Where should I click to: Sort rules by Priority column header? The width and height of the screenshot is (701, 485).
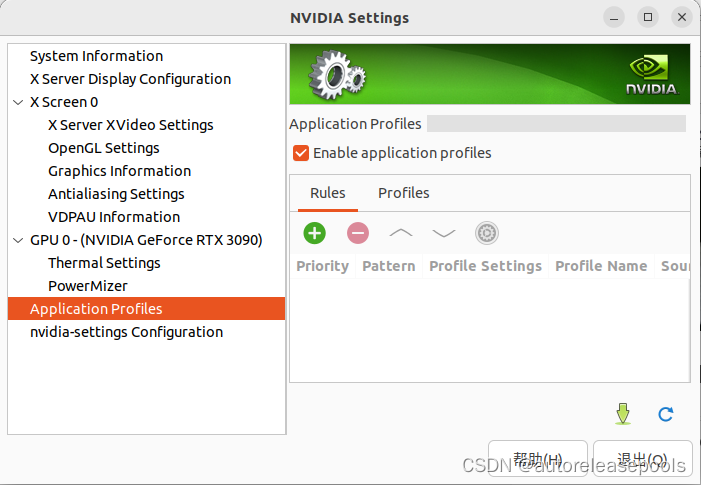tap(322, 266)
